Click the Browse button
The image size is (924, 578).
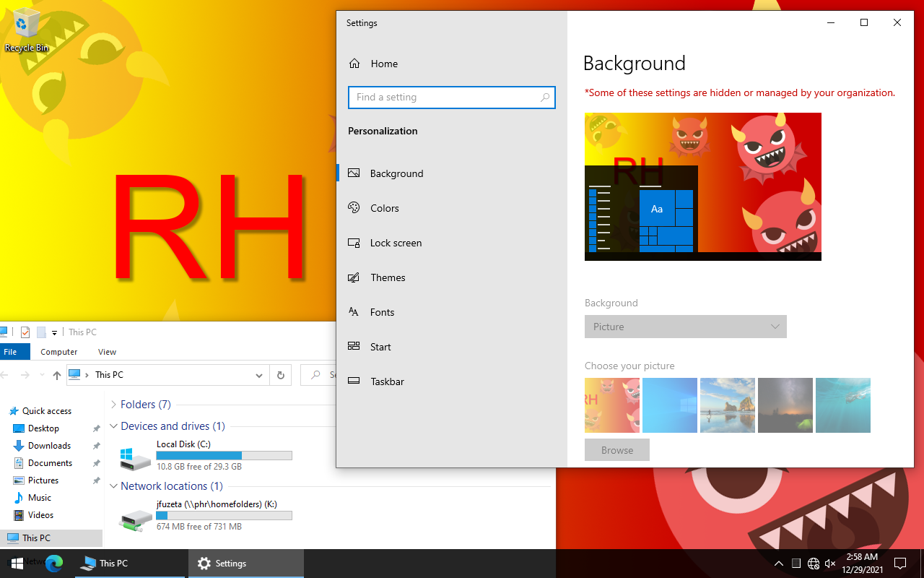(616, 450)
